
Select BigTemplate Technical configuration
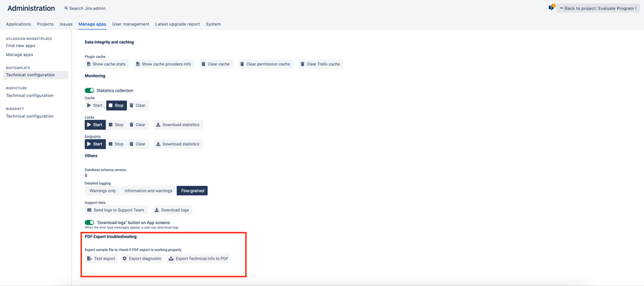coord(35,75)
